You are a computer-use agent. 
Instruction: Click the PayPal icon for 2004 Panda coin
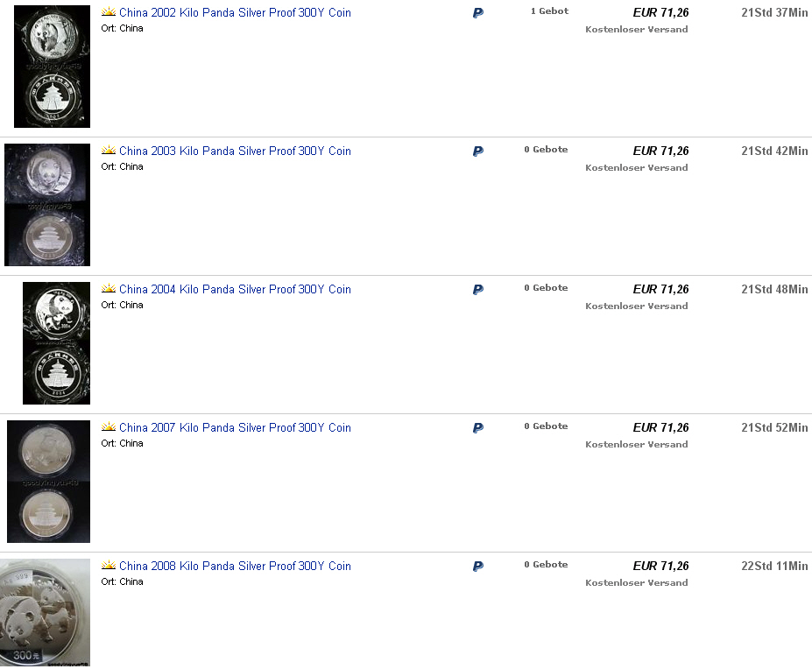tap(478, 290)
